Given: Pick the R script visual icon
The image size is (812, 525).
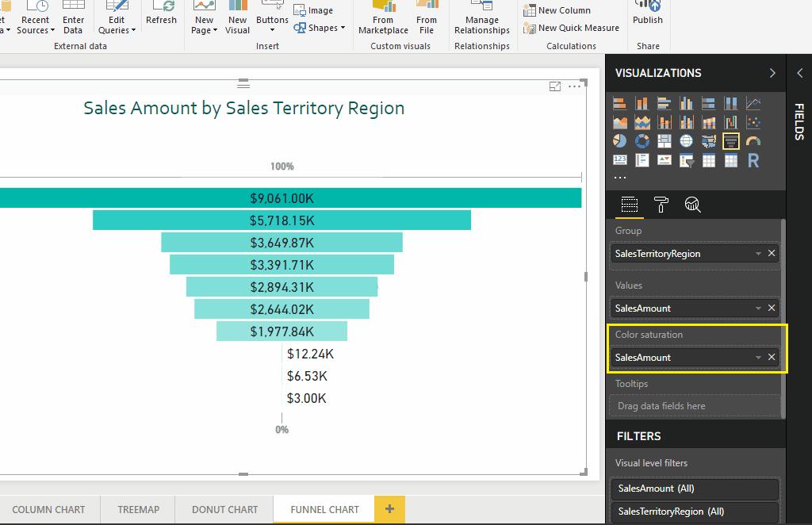Looking at the screenshot, I should pyautogui.click(x=753, y=161).
